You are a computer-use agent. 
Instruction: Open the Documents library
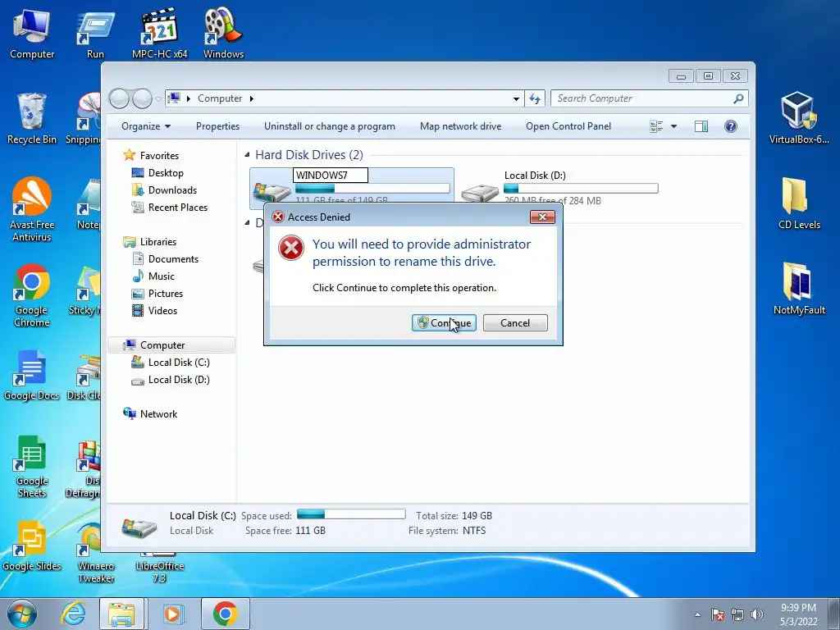[x=173, y=258]
